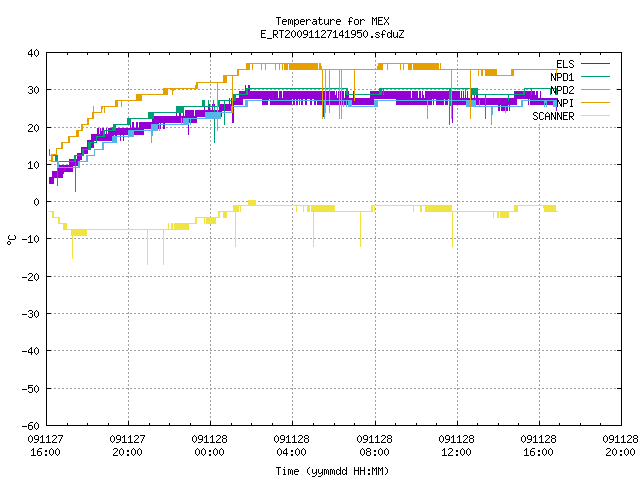Click the x-axis tick '091128 08:00'

[374, 446]
